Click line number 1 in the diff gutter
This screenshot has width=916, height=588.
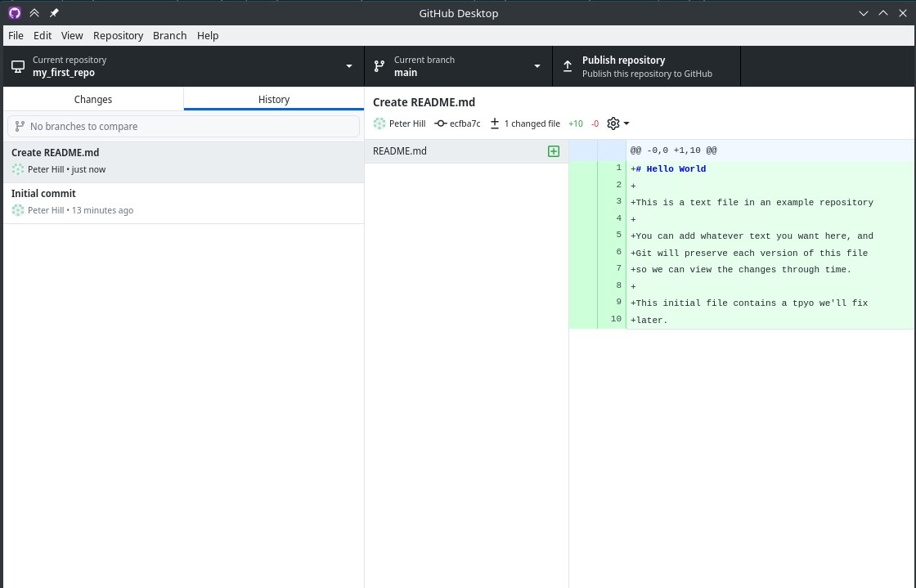click(618, 168)
